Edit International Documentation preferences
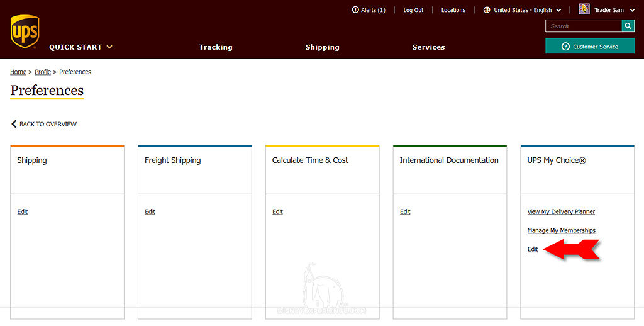644x326 pixels. [x=405, y=211]
